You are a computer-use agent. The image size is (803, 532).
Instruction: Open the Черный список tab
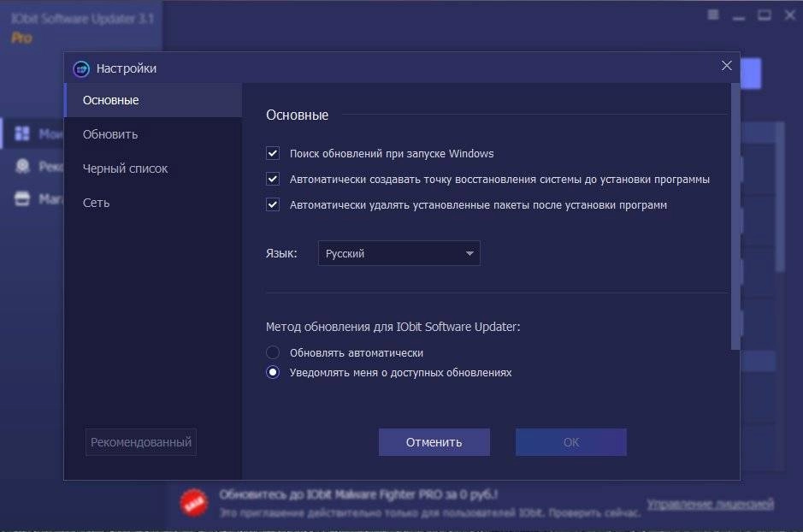coord(152,168)
